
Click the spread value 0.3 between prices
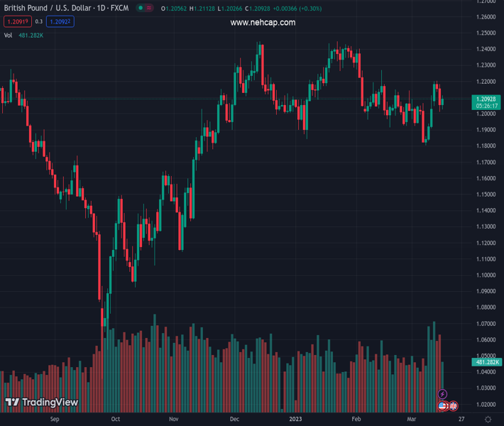pos(39,22)
